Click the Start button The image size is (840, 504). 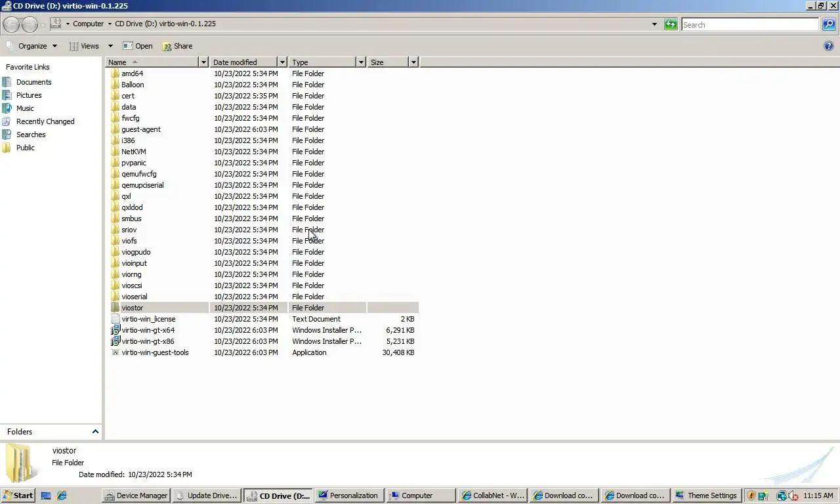pos(18,495)
